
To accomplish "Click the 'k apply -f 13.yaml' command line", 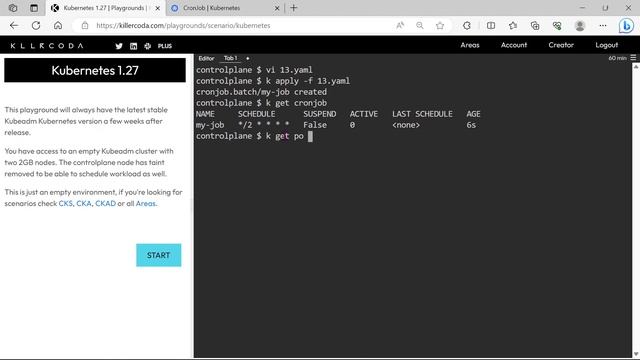I will (x=308, y=81).
